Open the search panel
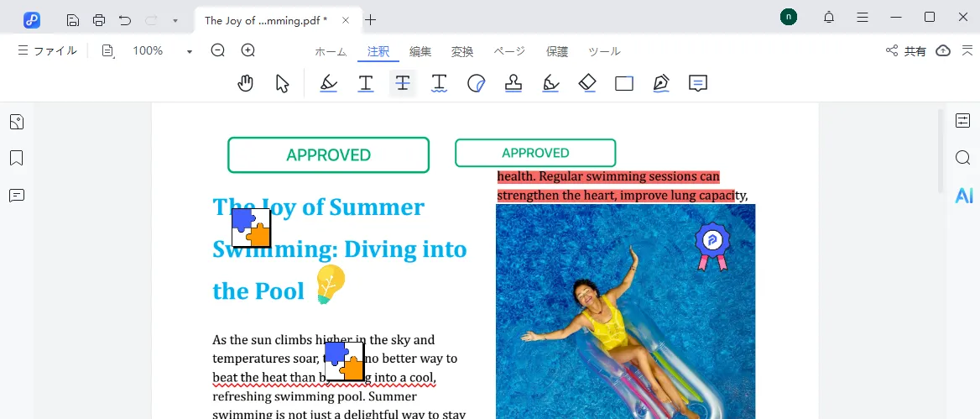Image resolution: width=980 pixels, height=419 pixels. (x=963, y=158)
